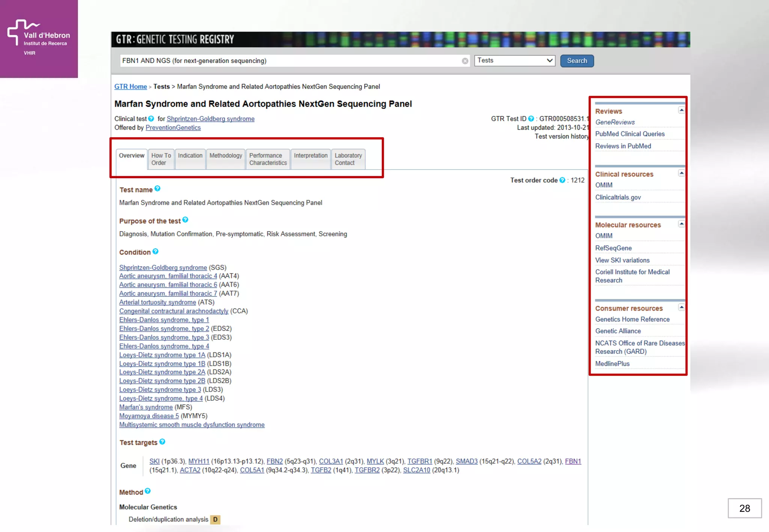Switch to the Methodology tab
Viewport: 769px width, 532px height.
(x=226, y=159)
